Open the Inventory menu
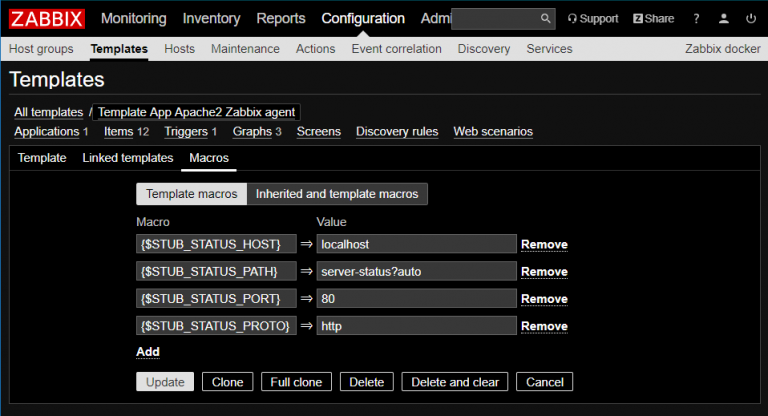Viewport: 768px width, 416px height. click(211, 19)
